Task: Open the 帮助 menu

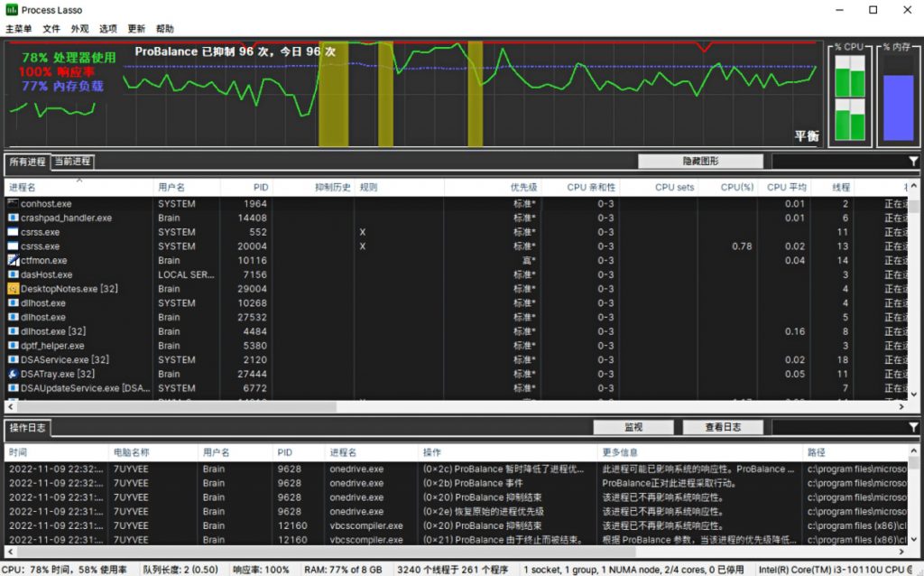Action: tap(165, 29)
